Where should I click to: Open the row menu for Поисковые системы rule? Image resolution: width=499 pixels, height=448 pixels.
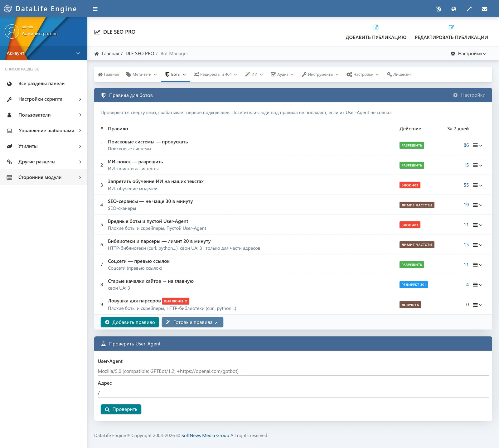(x=477, y=145)
